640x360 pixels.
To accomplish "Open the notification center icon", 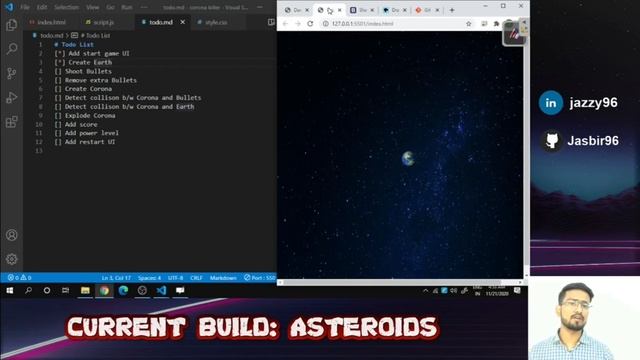I will point(517,291).
